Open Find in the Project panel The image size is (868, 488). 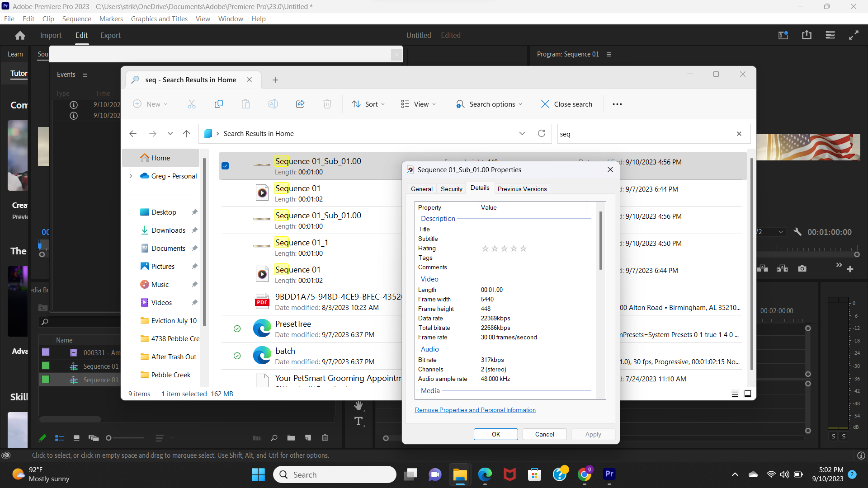pyautogui.click(x=274, y=437)
